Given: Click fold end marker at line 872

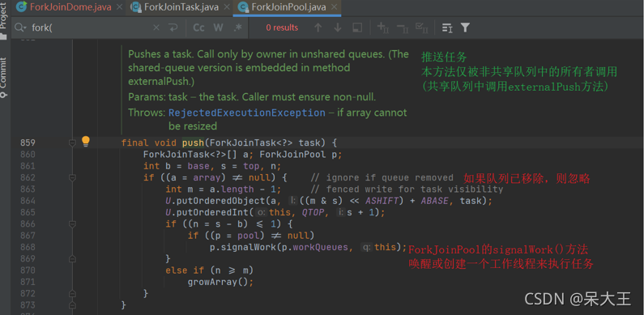Looking at the screenshot, I should click(73, 294).
